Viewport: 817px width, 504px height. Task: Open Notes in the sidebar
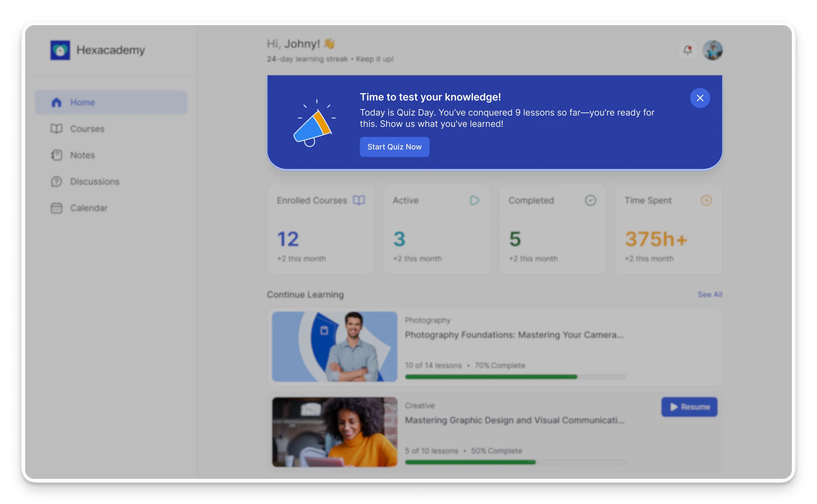coord(111,155)
